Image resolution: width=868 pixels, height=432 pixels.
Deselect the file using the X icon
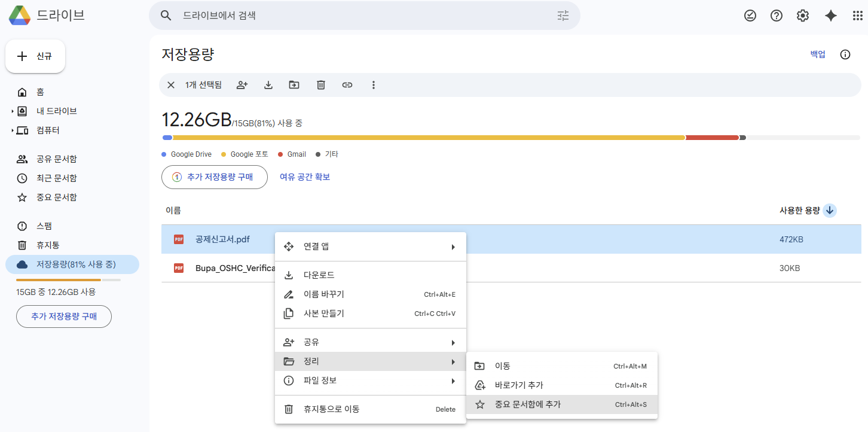click(170, 84)
